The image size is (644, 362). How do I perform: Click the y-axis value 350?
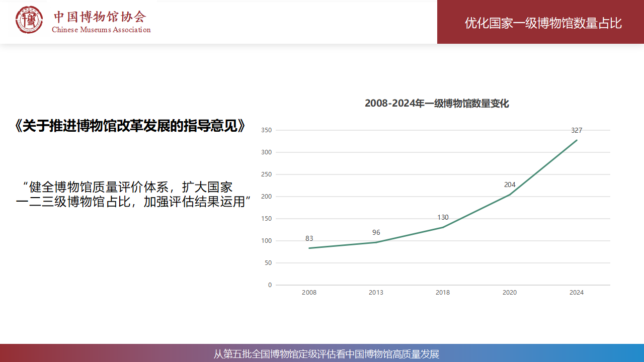tap(267, 130)
